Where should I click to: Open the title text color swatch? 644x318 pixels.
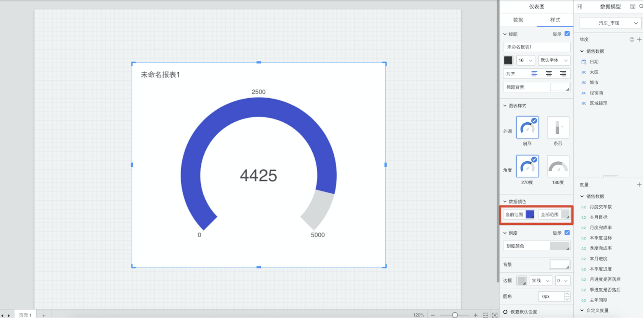pyautogui.click(x=508, y=60)
